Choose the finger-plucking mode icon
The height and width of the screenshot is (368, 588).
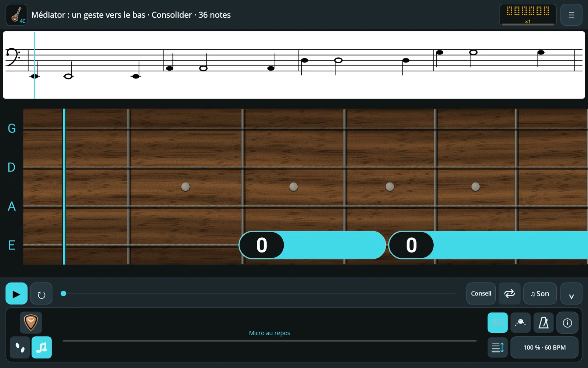[20, 347]
